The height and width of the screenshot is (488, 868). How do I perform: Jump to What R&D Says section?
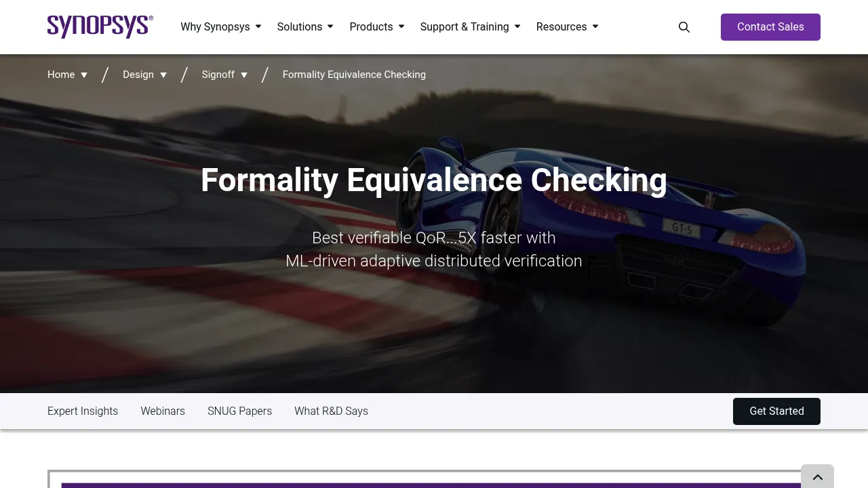(331, 411)
